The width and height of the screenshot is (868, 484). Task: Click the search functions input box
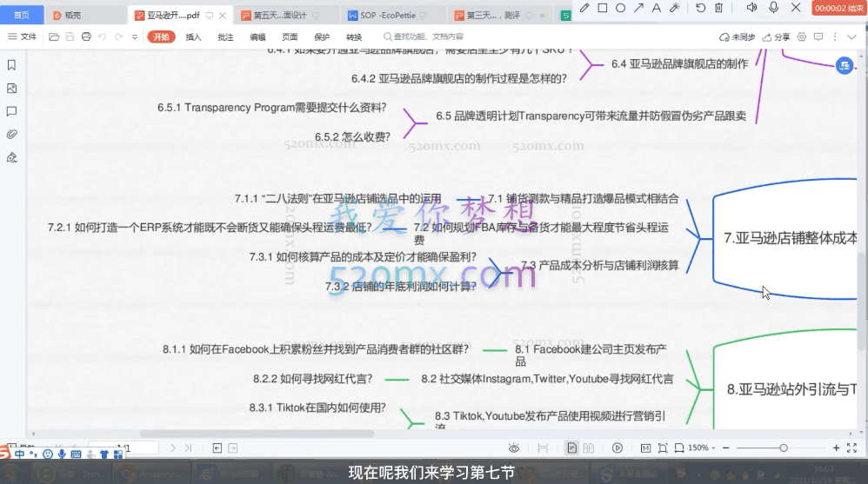[424, 36]
